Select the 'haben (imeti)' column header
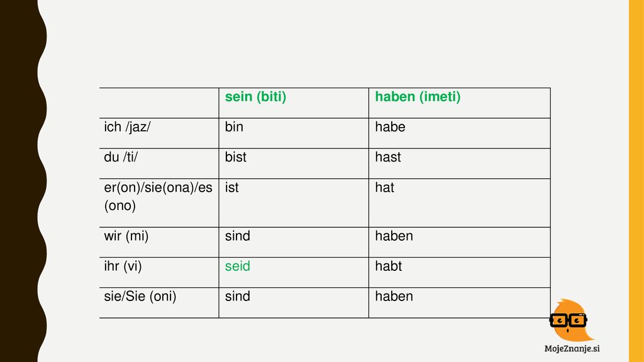 [460, 103]
